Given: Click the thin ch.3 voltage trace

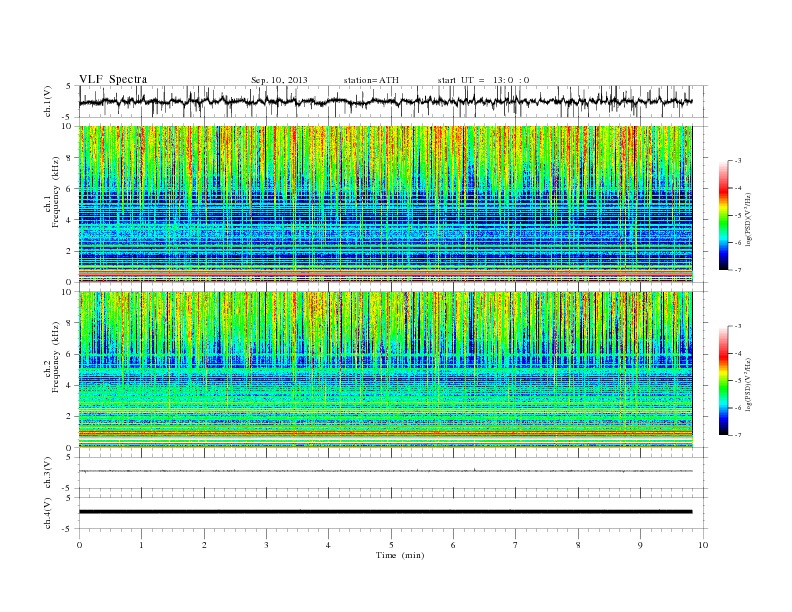Looking at the screenshot, I should coord(386,471).
